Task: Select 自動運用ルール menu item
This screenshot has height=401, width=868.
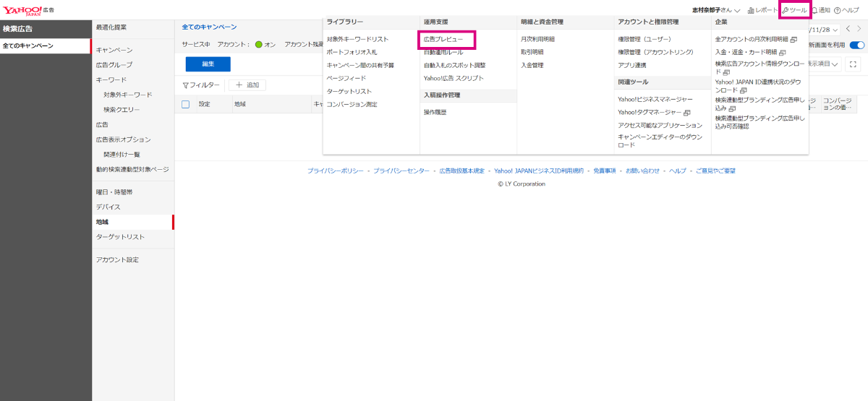Action: 443,52
